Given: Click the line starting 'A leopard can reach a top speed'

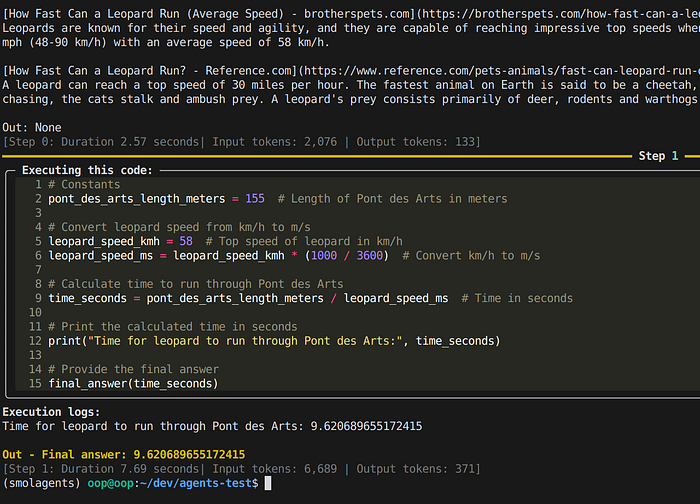Looking at the screenshot, I should coord(351,85).
